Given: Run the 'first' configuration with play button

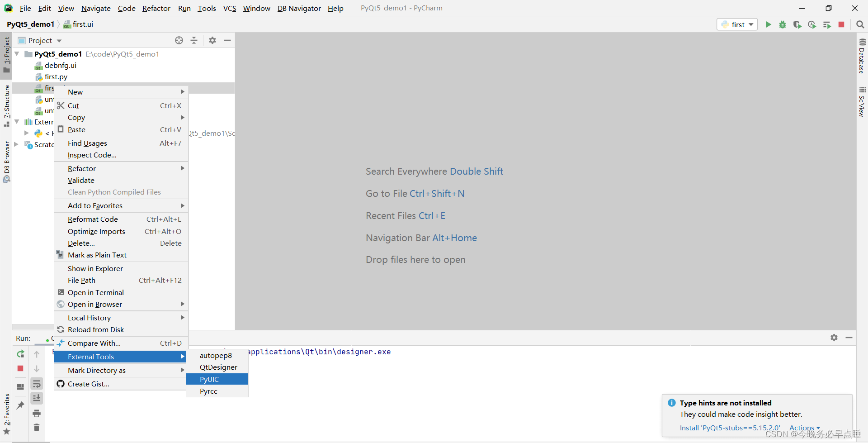Looking at the screenshot, I should coord(768,24).
